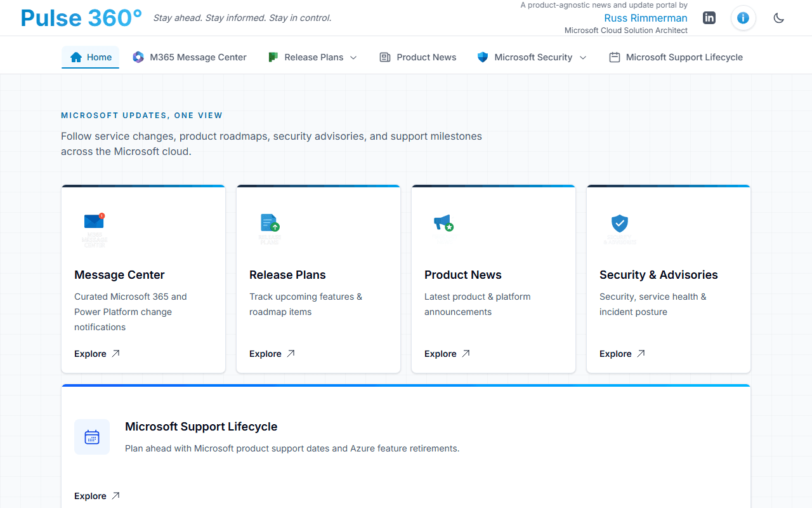The width and height of the screenshot is (812, 508).
Task: Click the arrow icon beside Product News Explore
Action: pos(466,354)
